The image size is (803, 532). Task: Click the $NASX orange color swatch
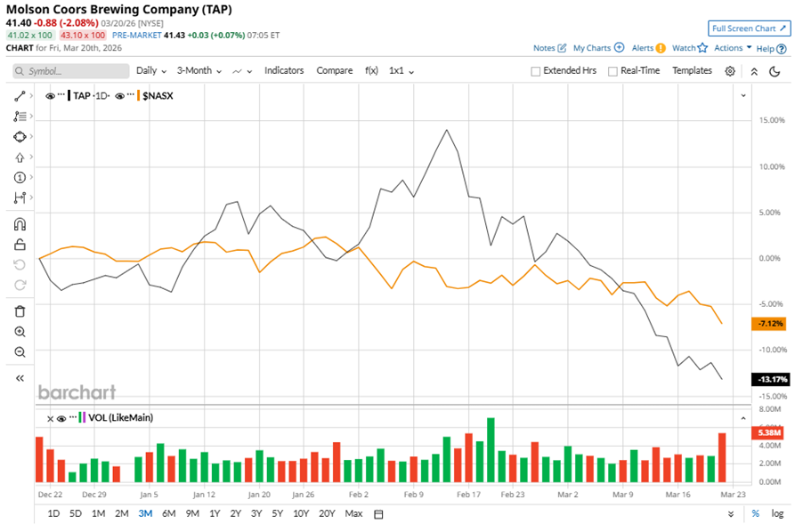(x=138, y=96)
